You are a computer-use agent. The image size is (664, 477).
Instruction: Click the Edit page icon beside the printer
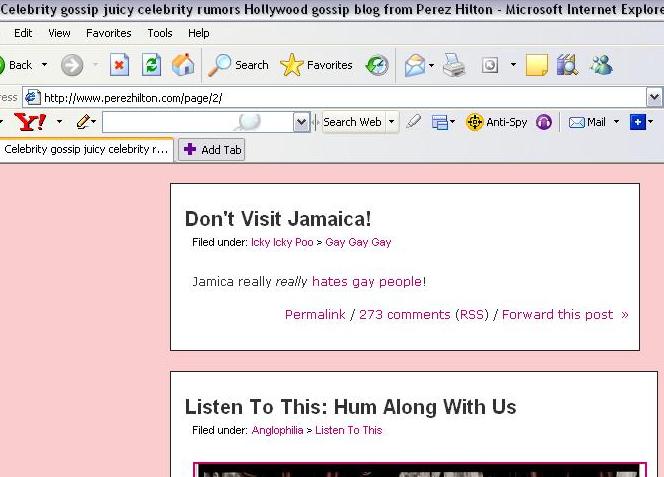coord(490,65)
